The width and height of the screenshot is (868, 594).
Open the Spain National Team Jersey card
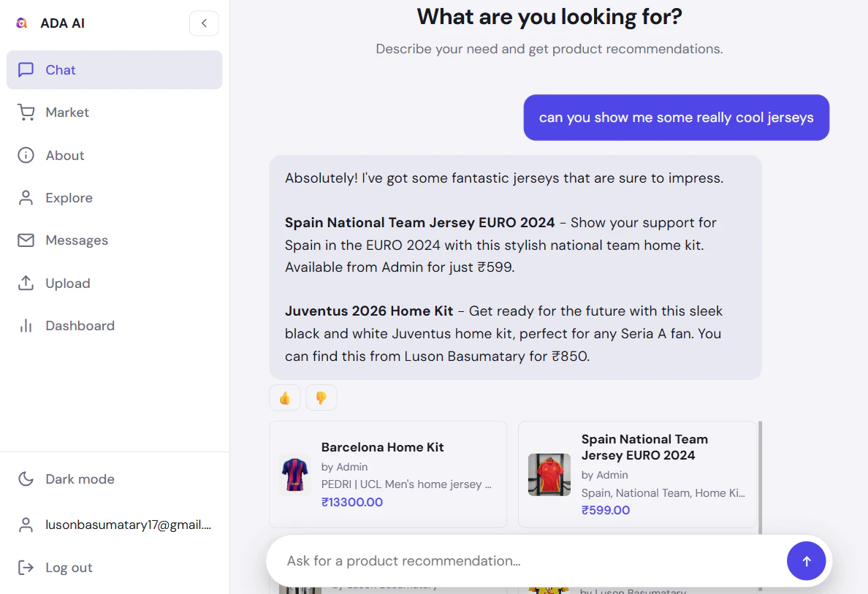pyautogui.click(x=637, y=474)
